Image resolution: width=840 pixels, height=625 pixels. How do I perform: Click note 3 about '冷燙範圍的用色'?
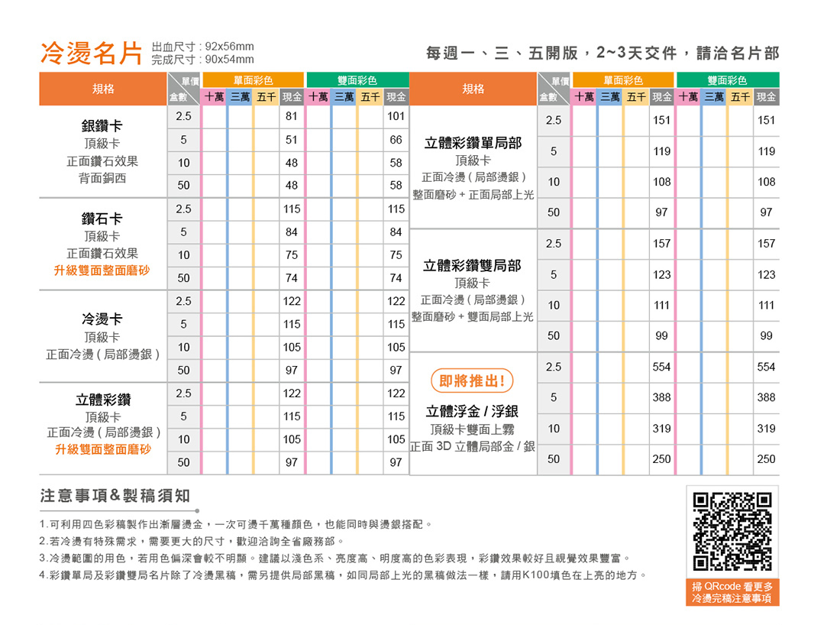tap(335, 559)
